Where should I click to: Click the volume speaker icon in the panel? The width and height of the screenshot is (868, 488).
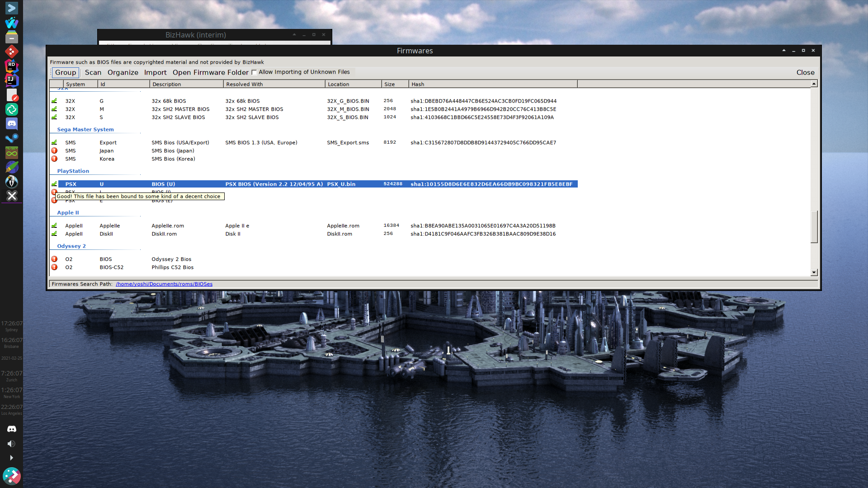(x=12, y=444)
